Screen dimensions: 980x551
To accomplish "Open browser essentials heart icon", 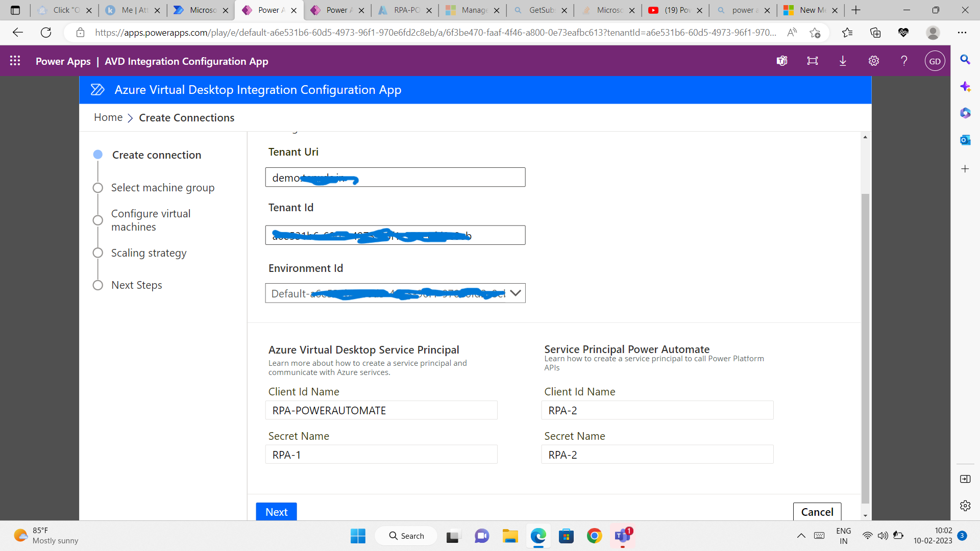I will (903, 33).
